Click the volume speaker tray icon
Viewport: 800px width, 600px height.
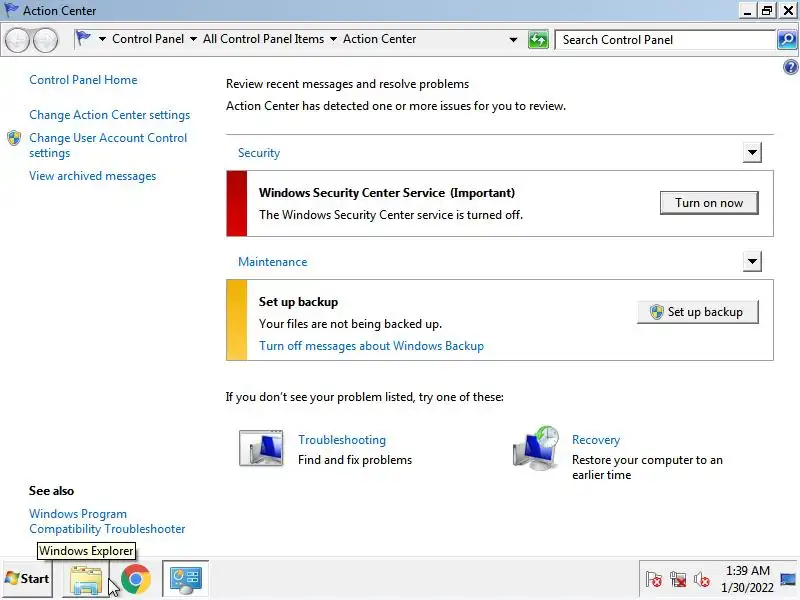tap(702, 580)
